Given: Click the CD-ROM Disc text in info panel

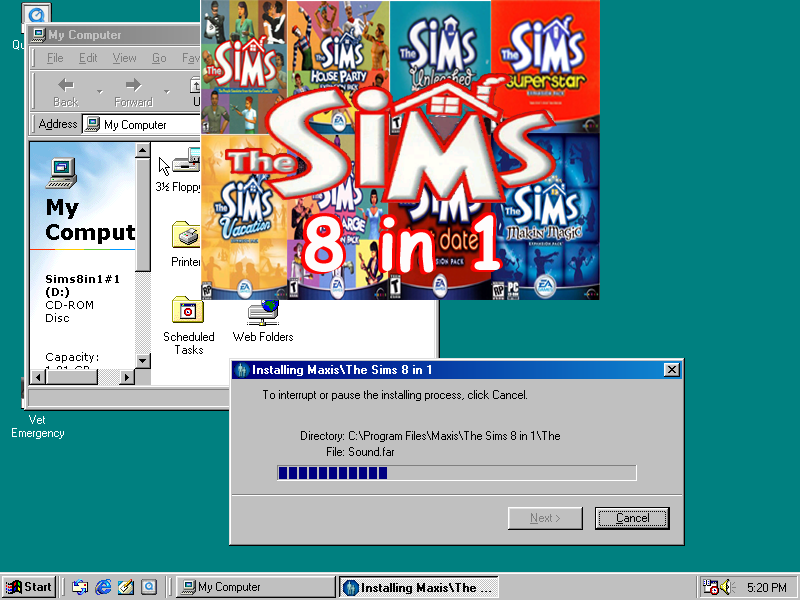Looking at the screenshot, I should [69, 311].
